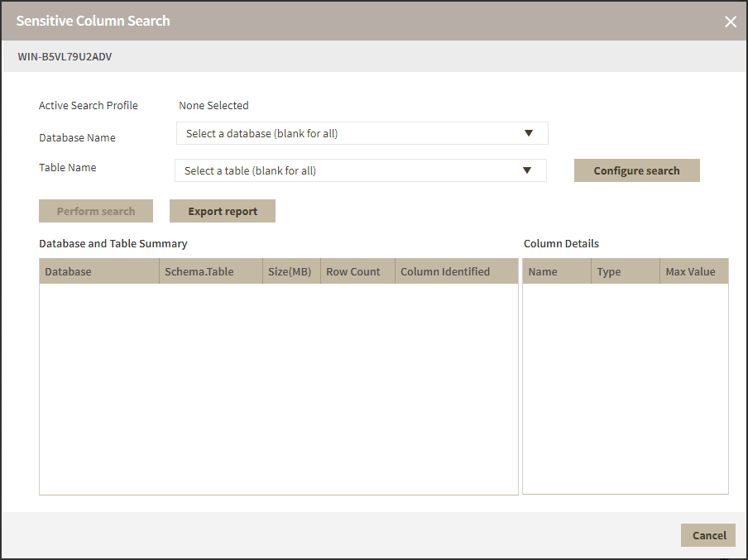The height and width of the screenshot is (560, 748).
Task: Cancel the sensitive column search
Action: click(708, 535)
